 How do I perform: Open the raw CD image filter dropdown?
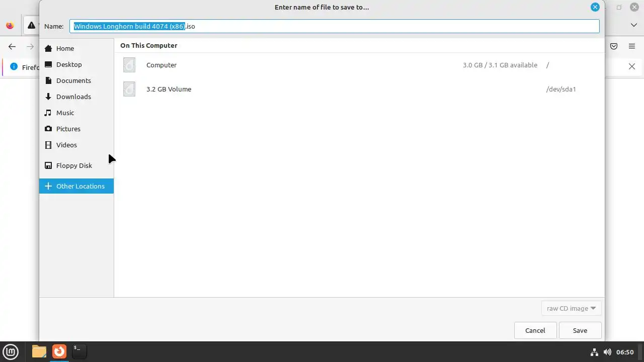point(571,308)
